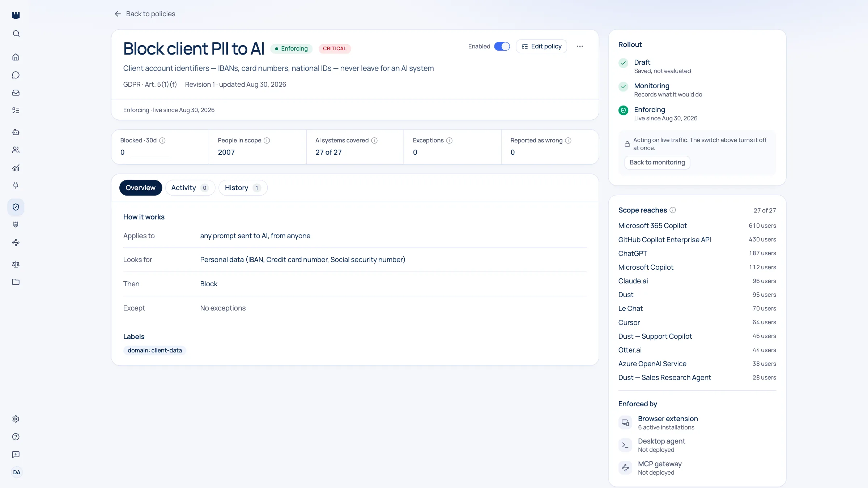Click the GDPR Art. 5(1)(f) reference
The image size is (868, 488).
(150, 84)
